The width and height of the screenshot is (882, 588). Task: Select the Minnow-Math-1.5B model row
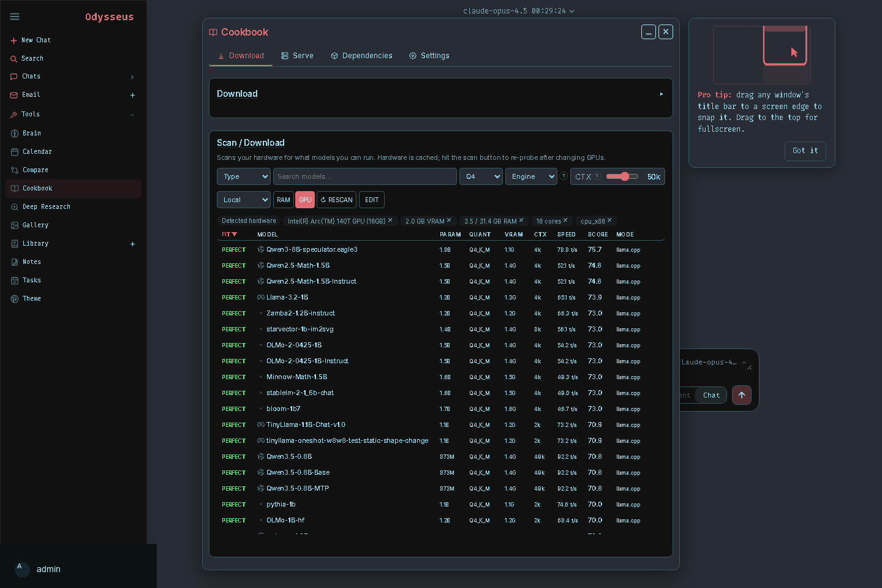click(440, 377)
